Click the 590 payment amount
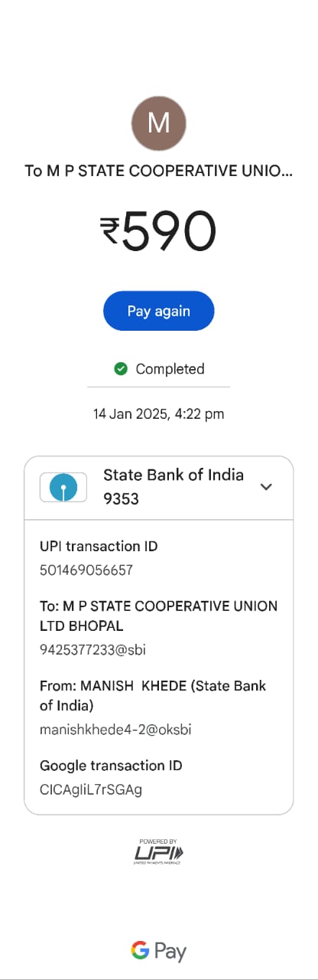The width and height of the screenshot is (318, 980). point(169,231)
